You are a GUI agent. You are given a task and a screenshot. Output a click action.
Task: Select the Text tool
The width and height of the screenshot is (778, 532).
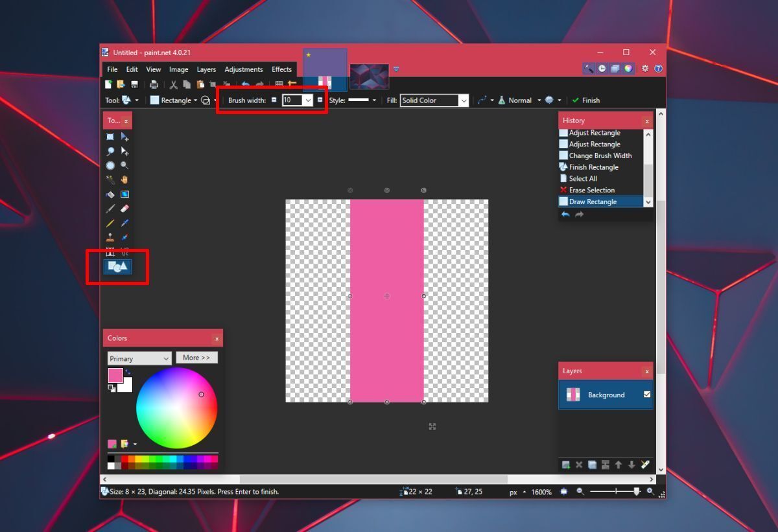[110, 252]
